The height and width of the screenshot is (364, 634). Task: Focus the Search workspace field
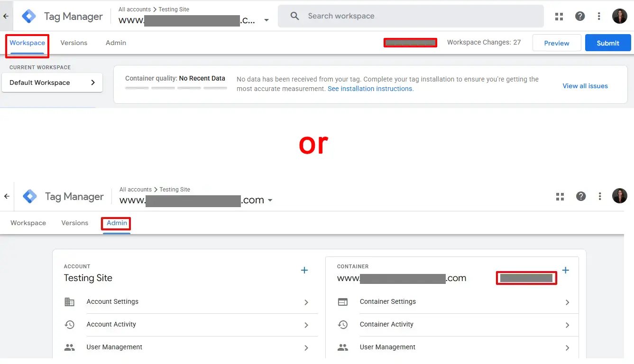[411, 16]
